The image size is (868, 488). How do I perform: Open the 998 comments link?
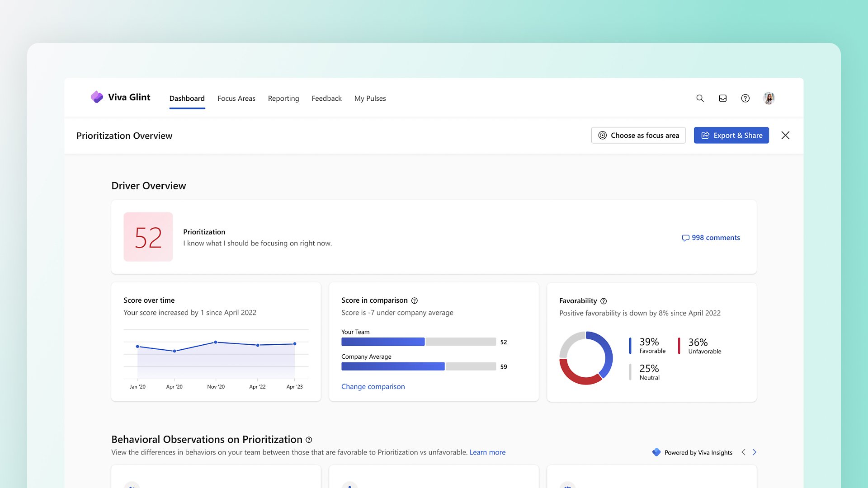(x=711, y=238)
